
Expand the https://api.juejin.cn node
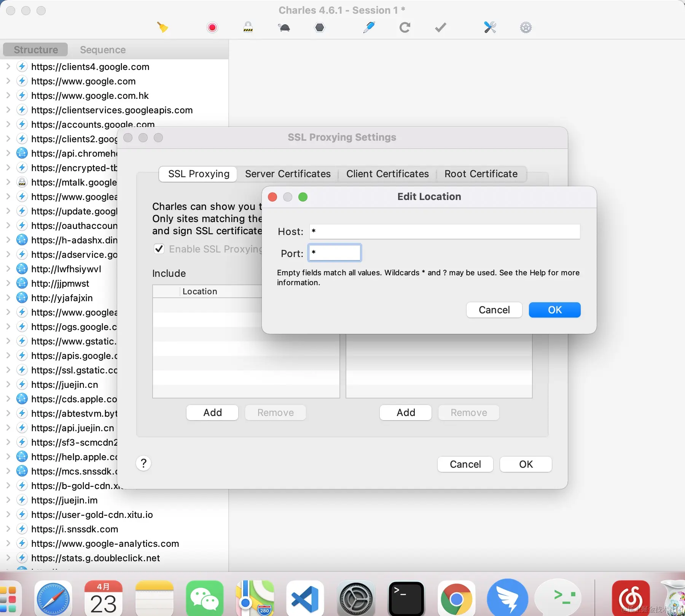(x=8, y=428)
